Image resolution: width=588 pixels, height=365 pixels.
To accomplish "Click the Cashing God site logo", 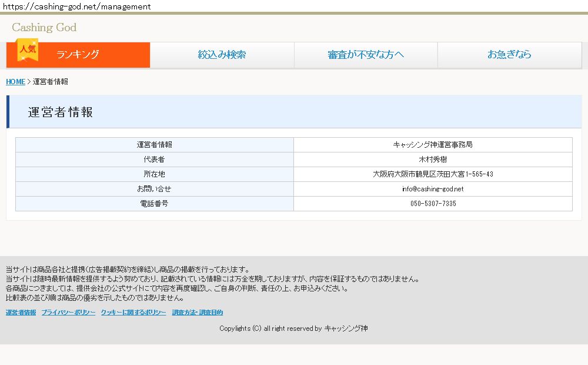I will pyautogui.click(x=44, y=27).
